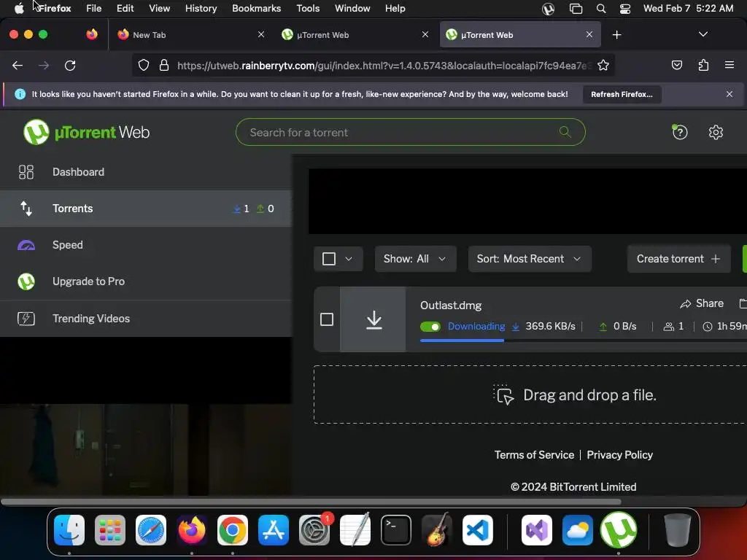This screenshot has width=747, height=560.
Task: Launch Google Chrome from the Dock
Action: [233, 529]
